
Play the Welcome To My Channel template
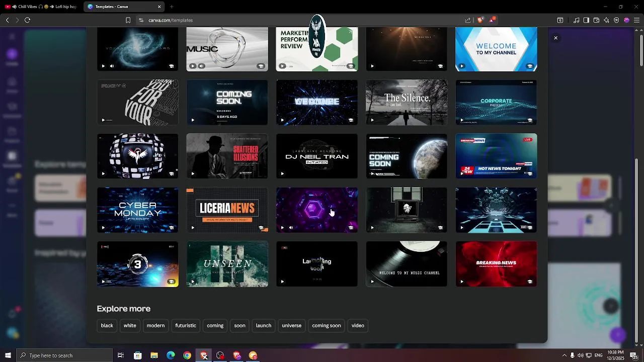coord(461,66)
